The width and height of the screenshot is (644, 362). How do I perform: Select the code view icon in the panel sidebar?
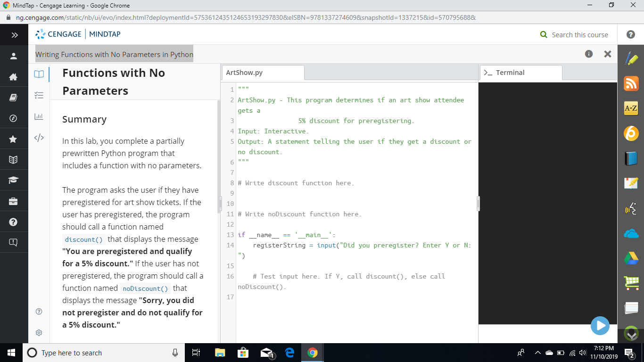pyautogui.click(x=39, y=139)
